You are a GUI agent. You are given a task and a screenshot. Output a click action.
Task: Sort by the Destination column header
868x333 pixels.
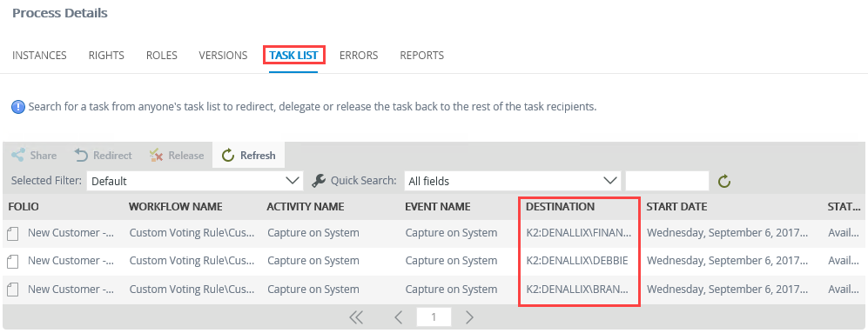(560, 207)
